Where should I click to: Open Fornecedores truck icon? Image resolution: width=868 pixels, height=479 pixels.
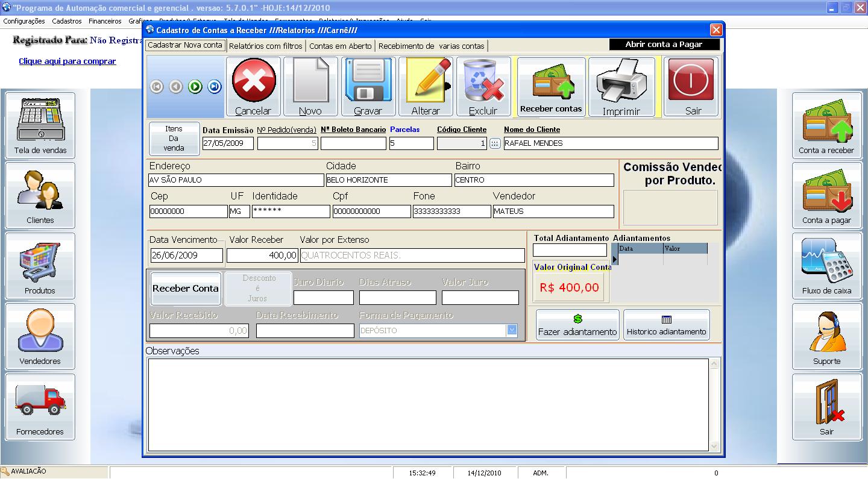[40, 407]
